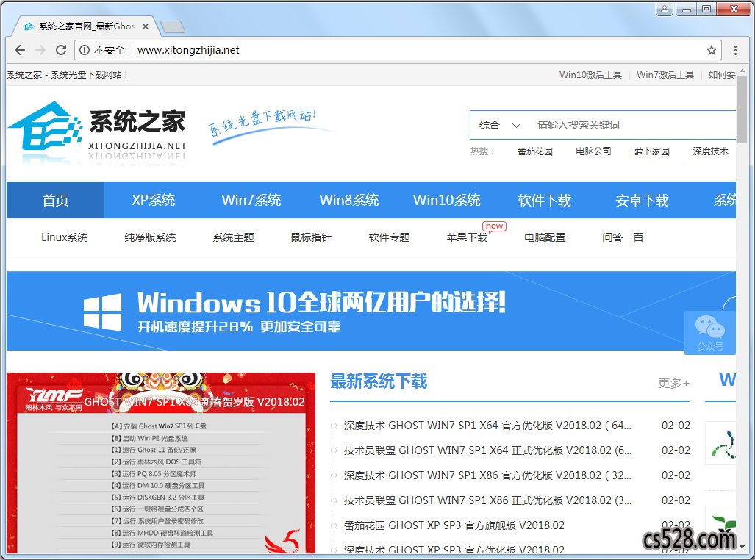Image resolution: width=755 pixels, height=560 pixels.
Task: Open the Chrome three-dot menu
Action: tap(735, 50)
